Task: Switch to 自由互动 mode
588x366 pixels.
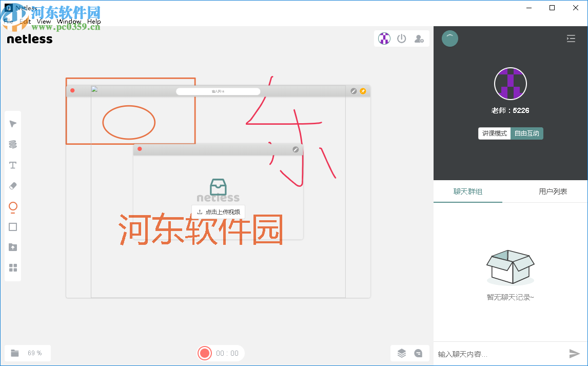Action: point(526,133)
